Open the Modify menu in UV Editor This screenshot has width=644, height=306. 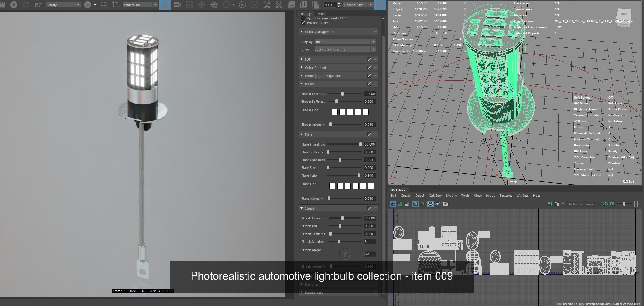point(451,196)
